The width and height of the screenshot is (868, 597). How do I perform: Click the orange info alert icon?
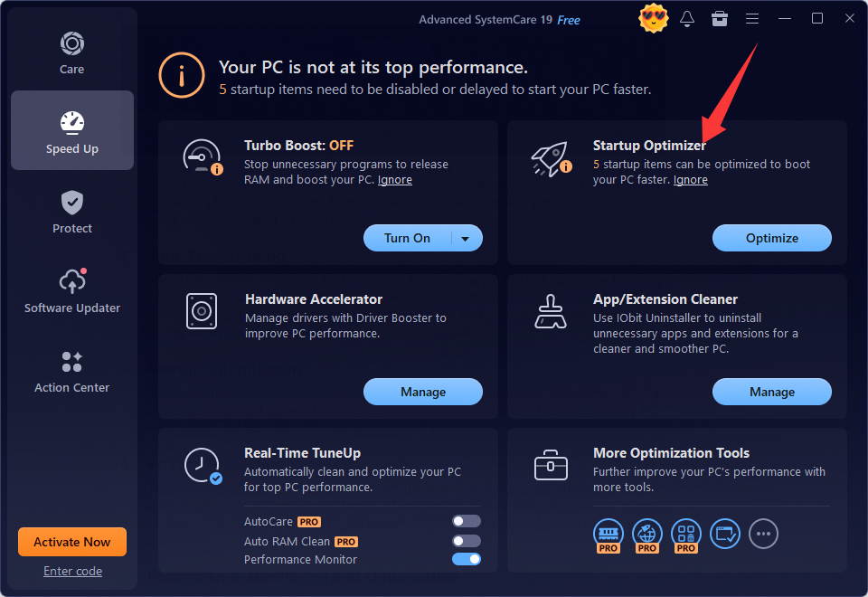coord(182,76)
